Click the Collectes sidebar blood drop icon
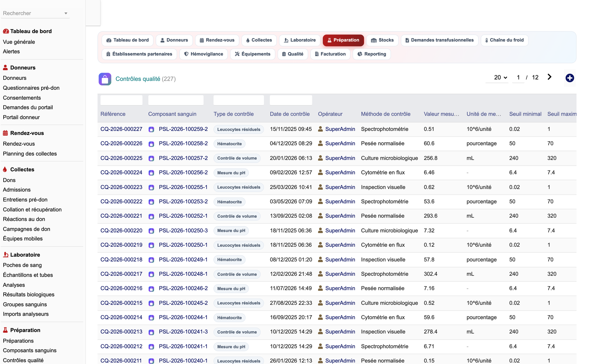Image resolution: width=589 pixels, height=364 pixels. pos(5,169)
